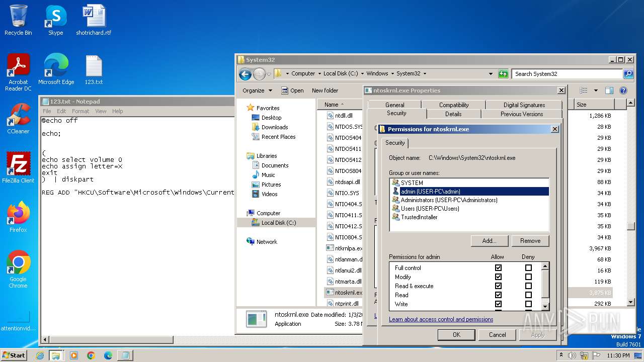Click the Search System32 input field
644x362 pixels.
point(568,74)
